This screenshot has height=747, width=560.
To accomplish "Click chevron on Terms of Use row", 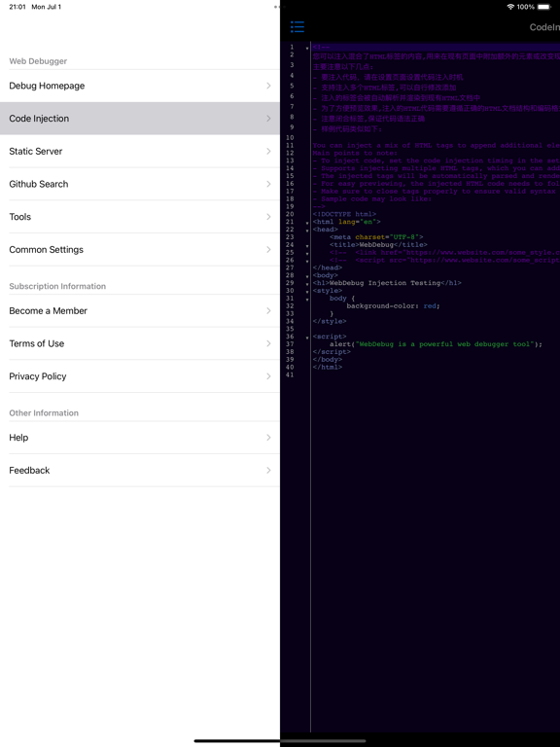I will [268, 343].
